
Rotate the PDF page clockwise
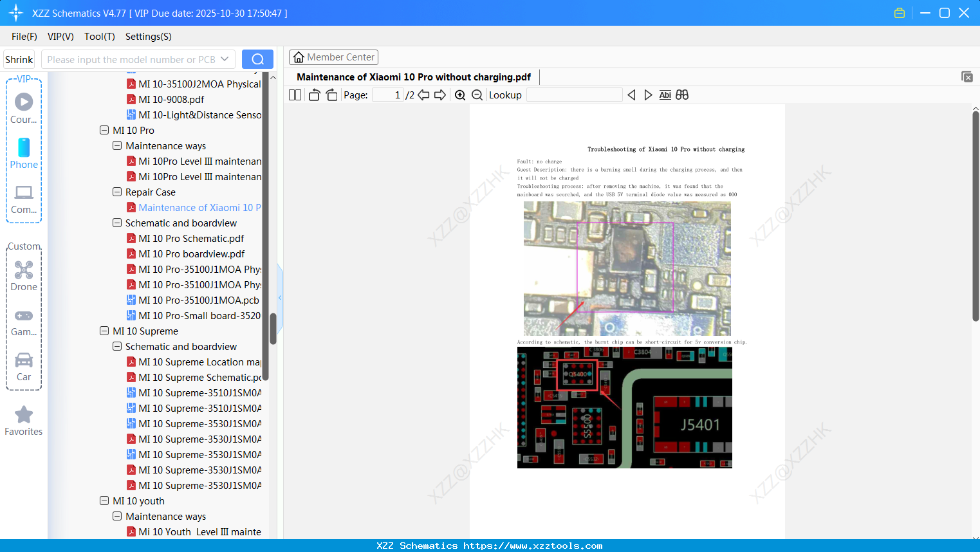[x=331, y=95]
